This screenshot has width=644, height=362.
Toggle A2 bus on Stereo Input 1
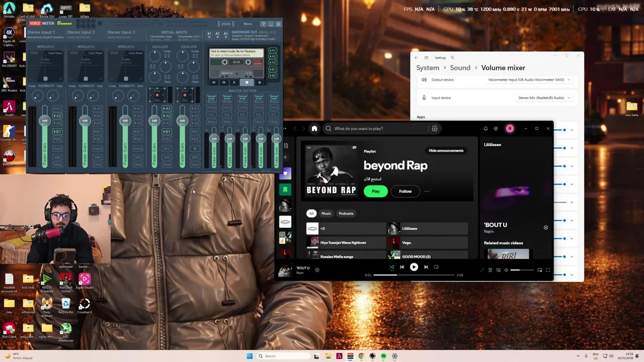coord(57,116)
